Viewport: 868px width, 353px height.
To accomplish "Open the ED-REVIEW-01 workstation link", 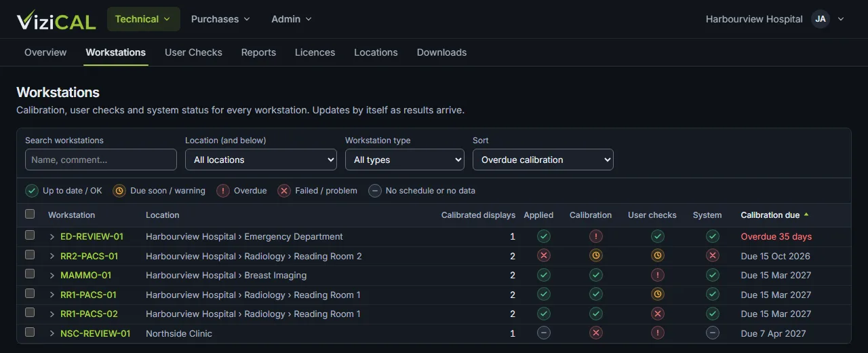I will click(x=92, y=237).
